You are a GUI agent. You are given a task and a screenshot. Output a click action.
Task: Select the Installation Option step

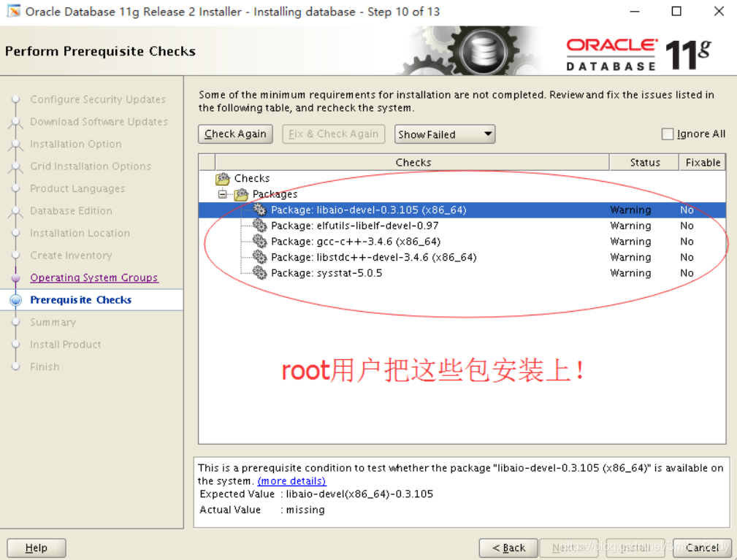(x=76, y=144)
